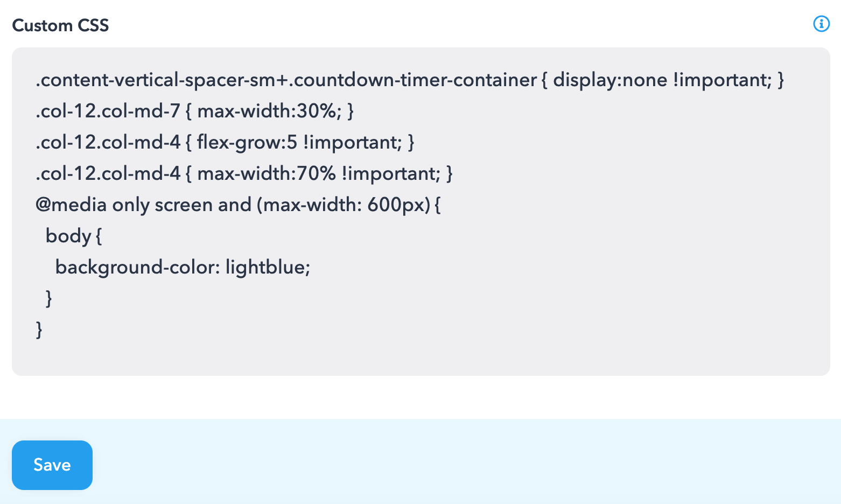The height and width of the screenshot is (504, 841).
Task: Click the flex-grow:5 property text
Action: point(247,142)
